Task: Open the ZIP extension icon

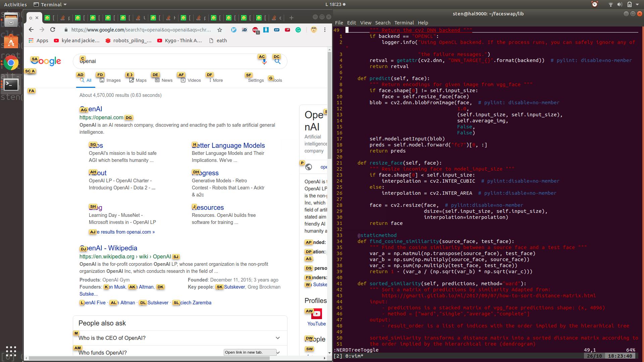Action: (x=277, y=30)
